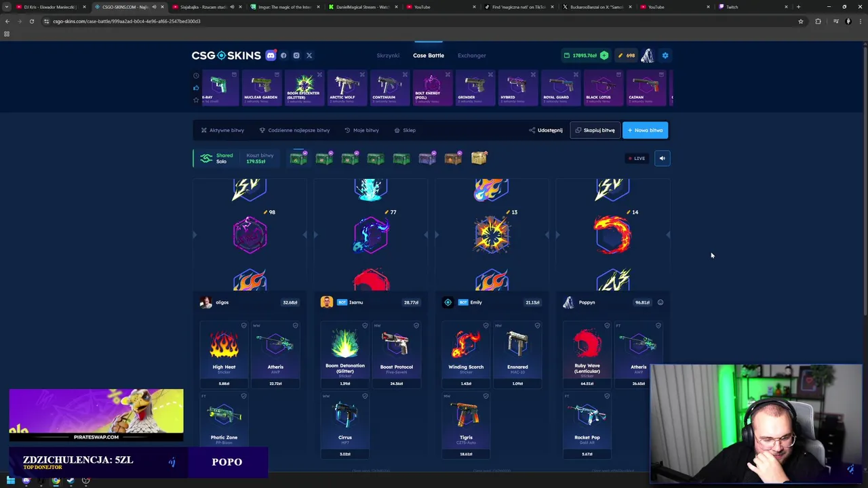Click shield icon on Boost Protocol card

point(416,326)
